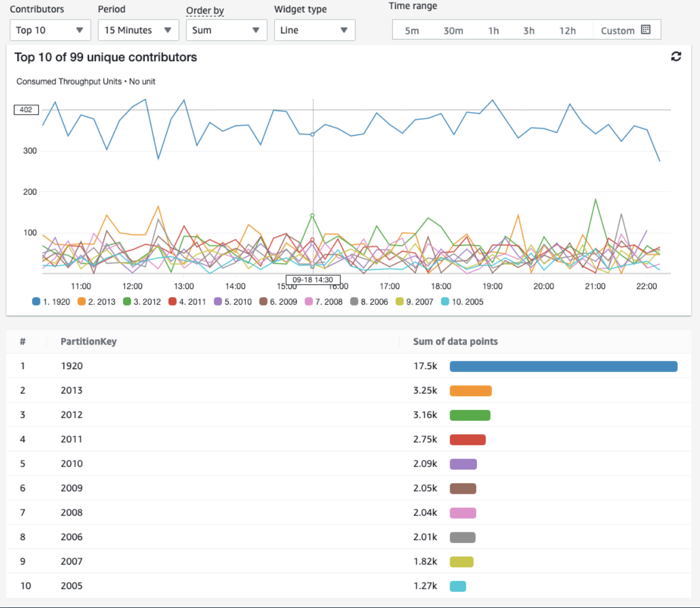
Task: Click the red bar for partition 2011
Action: coord(467,440)
